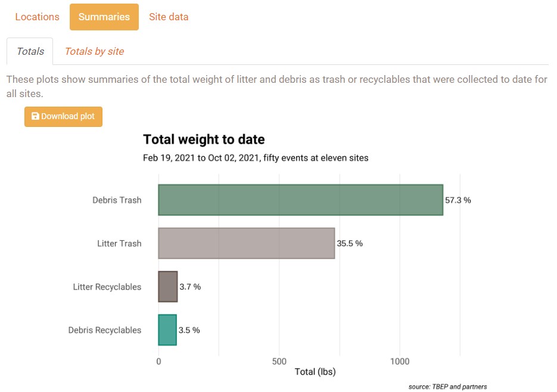Open the Totals by site sub-tab

[94, 51]
